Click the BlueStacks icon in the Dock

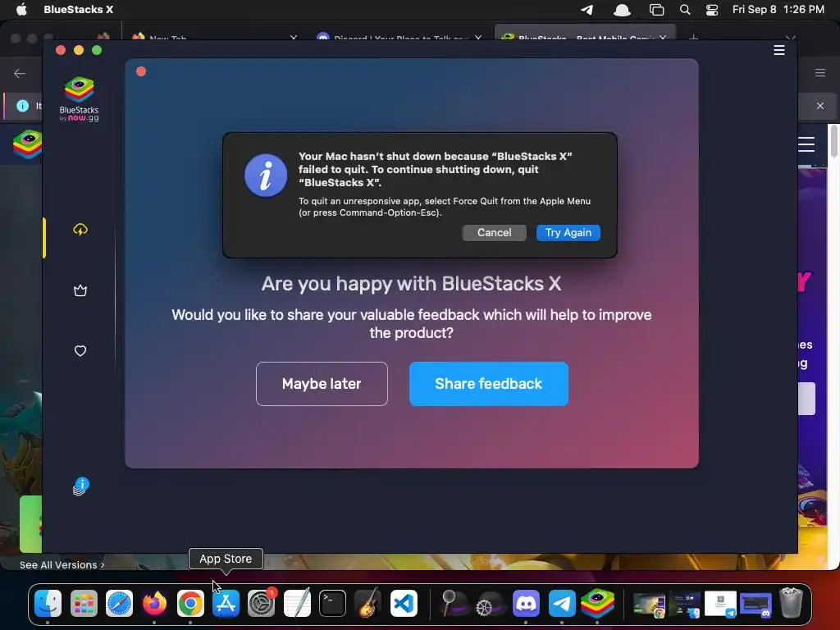tap(597, 604)
